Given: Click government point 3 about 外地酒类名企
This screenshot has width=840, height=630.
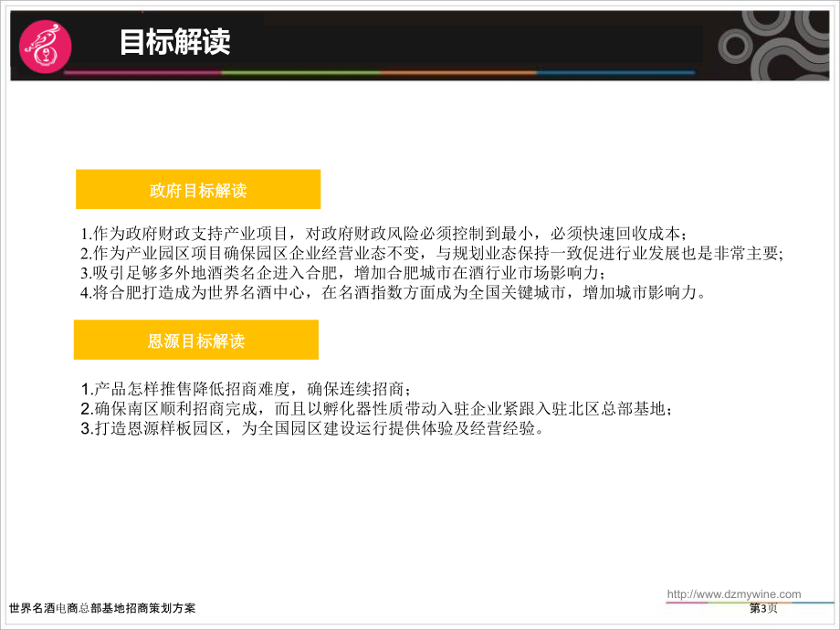Looking at the screenshot, I should 343,273.
